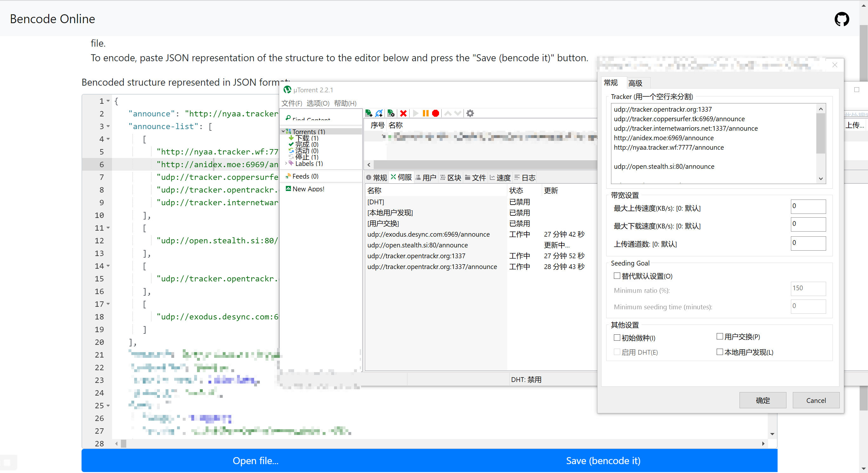Switch to 区块 pieces tab
The image size is (868, 473).
pyautogui.click(x=450, y=178)
